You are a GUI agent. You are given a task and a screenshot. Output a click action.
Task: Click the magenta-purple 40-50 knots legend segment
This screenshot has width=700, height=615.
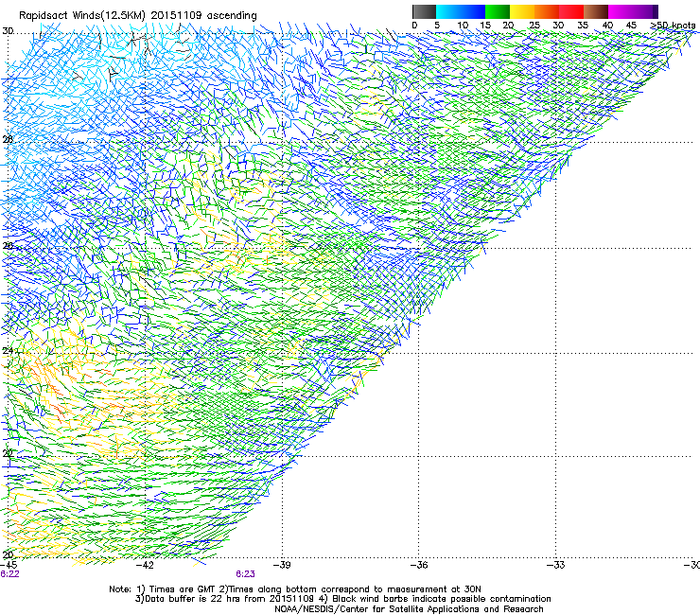633,11
